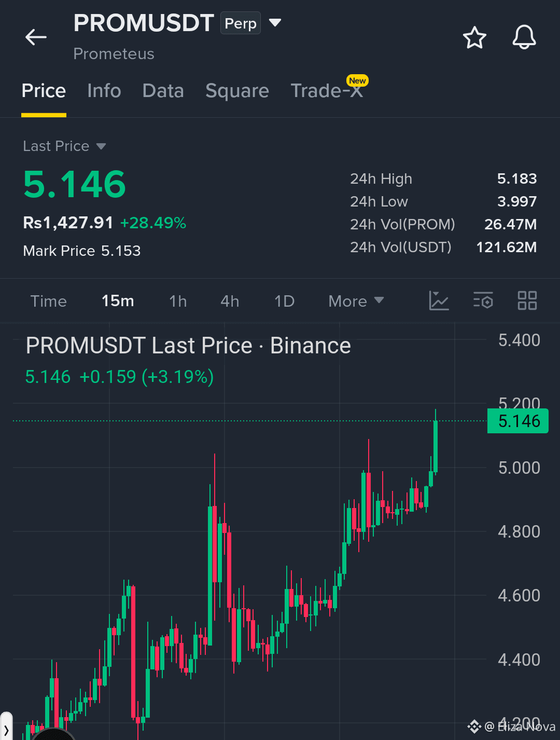Click the 4.400 price axis label
Viewport: 560px width, 740px height.
click(519, 660)
